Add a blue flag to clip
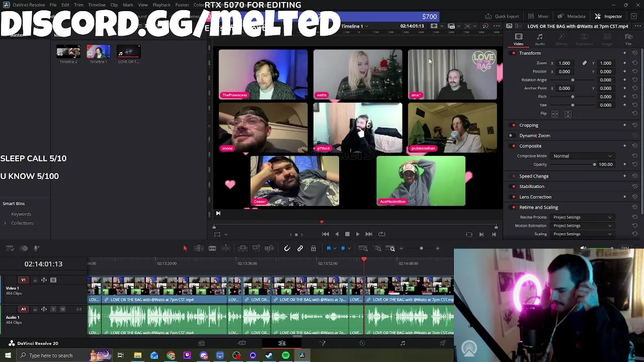This screenshot has height=362, width=644. [x=329, y=248]
